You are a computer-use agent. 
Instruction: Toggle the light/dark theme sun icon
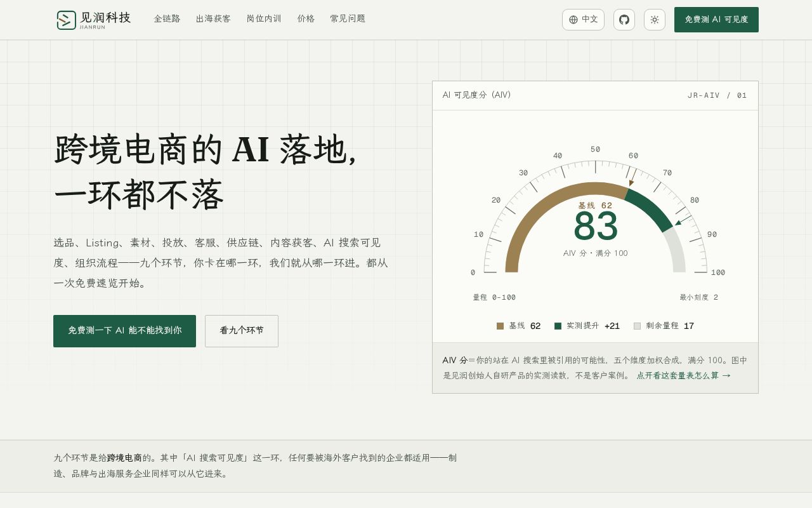click(655, 20)
